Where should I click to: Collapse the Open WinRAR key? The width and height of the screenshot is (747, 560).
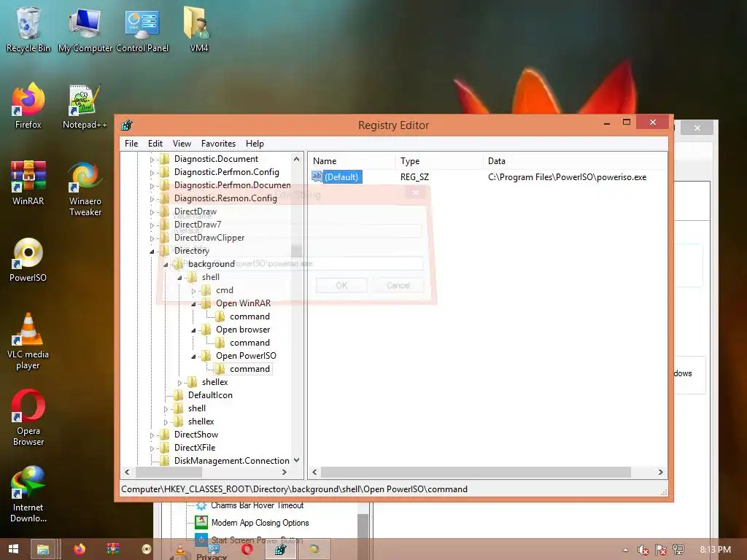193,304
